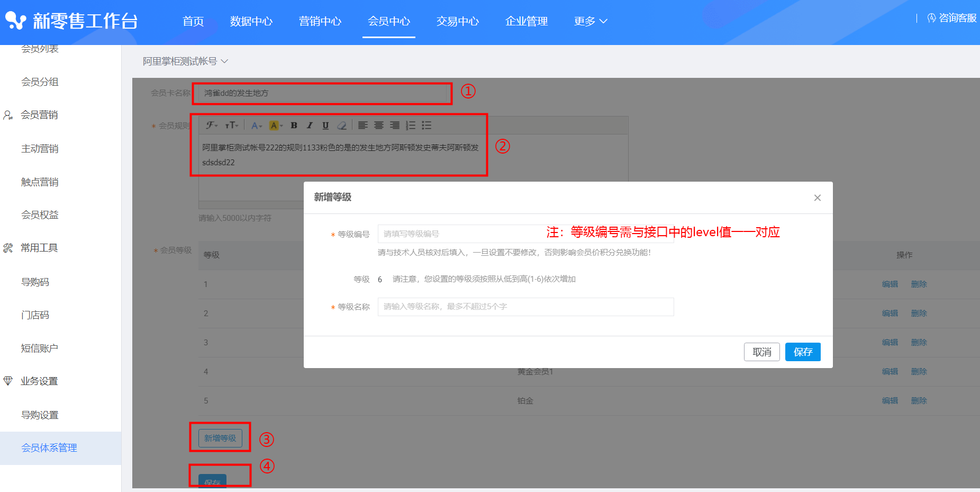The height and width of the screenshot is (492, 980).
Task: Cancel the 新增等级 dialog
Action: coord(762,352)
